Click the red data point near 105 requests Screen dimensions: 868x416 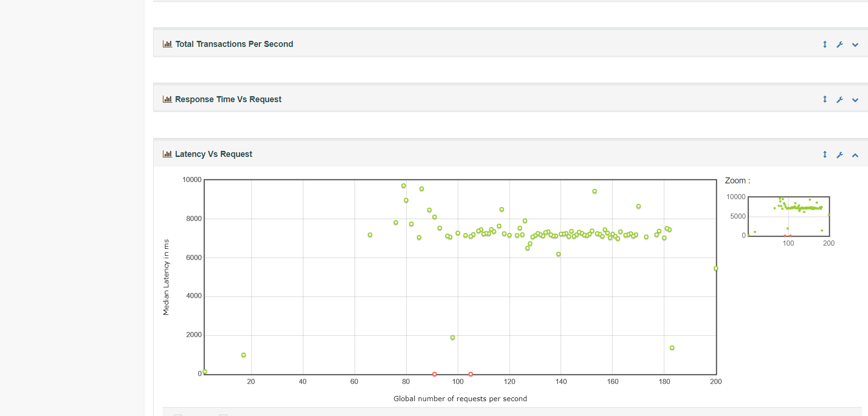pos(471,374)
